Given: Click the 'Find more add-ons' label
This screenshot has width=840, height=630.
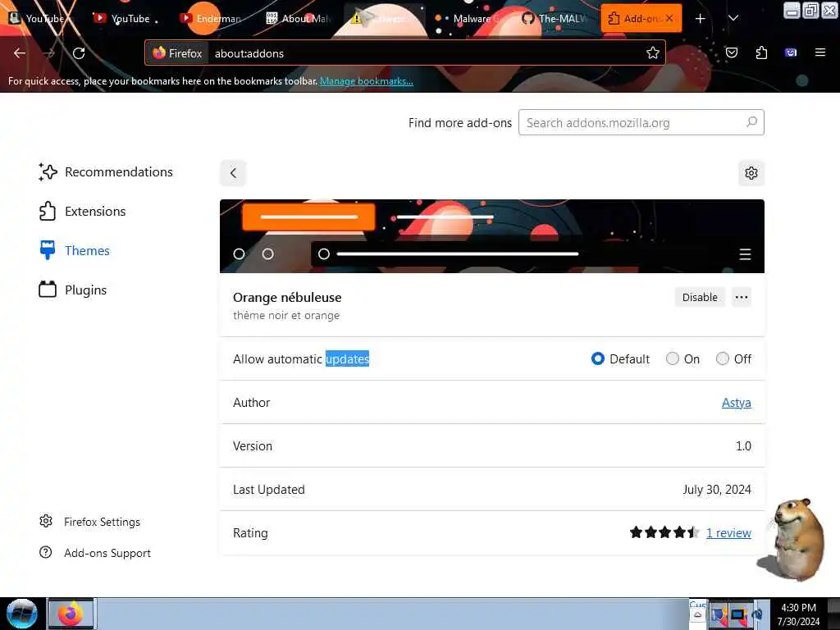Looking at the screenshot, I should (459, 123).
